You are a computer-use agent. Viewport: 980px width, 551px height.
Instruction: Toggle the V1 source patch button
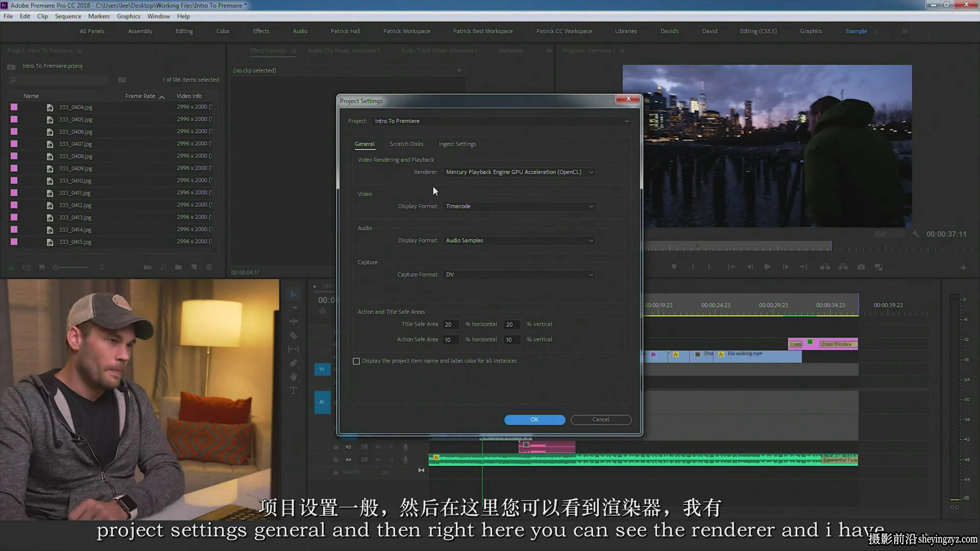pos(322,369)
